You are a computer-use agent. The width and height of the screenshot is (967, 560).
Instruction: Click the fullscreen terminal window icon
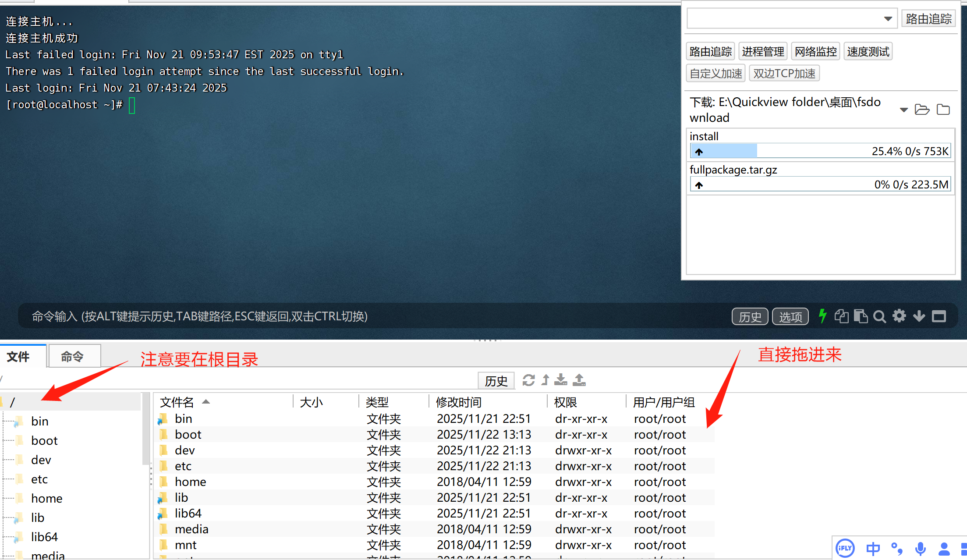(x=939, y=316)
